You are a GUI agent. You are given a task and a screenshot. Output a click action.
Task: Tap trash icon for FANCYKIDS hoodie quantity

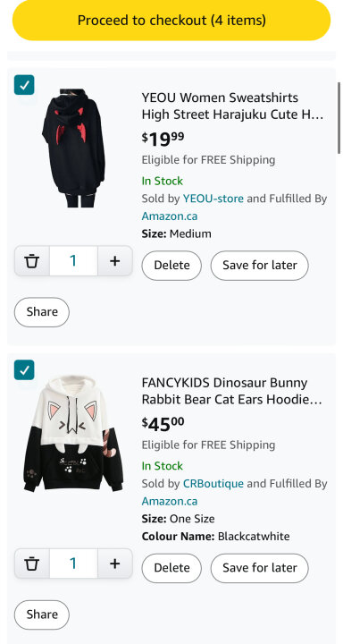coord(32,563)
